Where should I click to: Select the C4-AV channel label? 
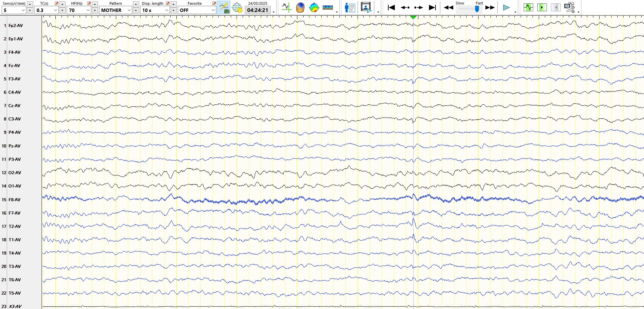coord(15,92)
